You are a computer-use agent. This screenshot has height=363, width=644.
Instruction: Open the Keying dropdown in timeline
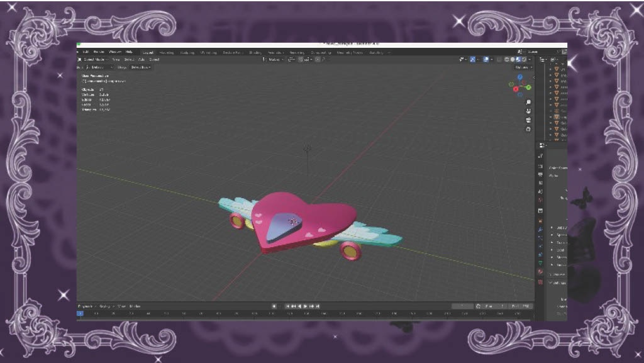pyautogui.click(x=106, y=306)
